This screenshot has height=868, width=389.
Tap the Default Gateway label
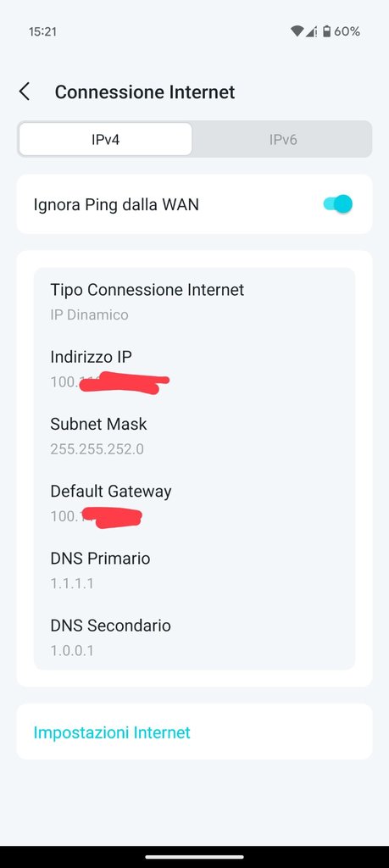[111, 492]
